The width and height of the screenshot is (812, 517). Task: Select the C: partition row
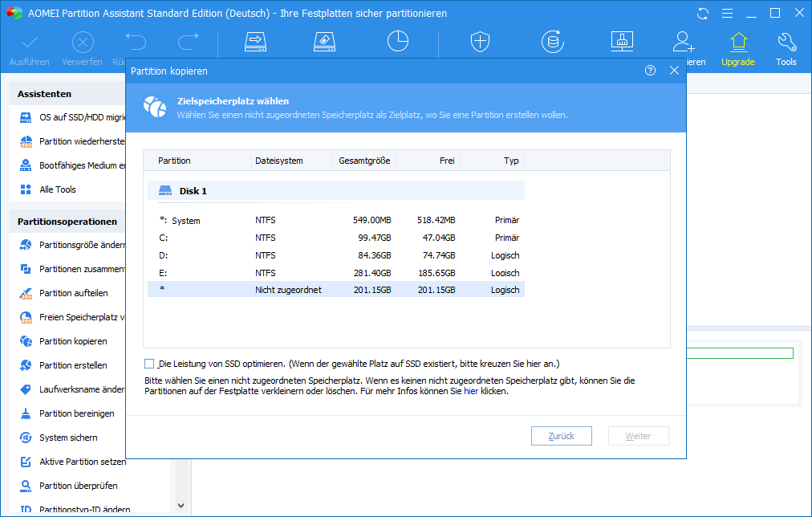pyautogui.click(x=336, y=238)
